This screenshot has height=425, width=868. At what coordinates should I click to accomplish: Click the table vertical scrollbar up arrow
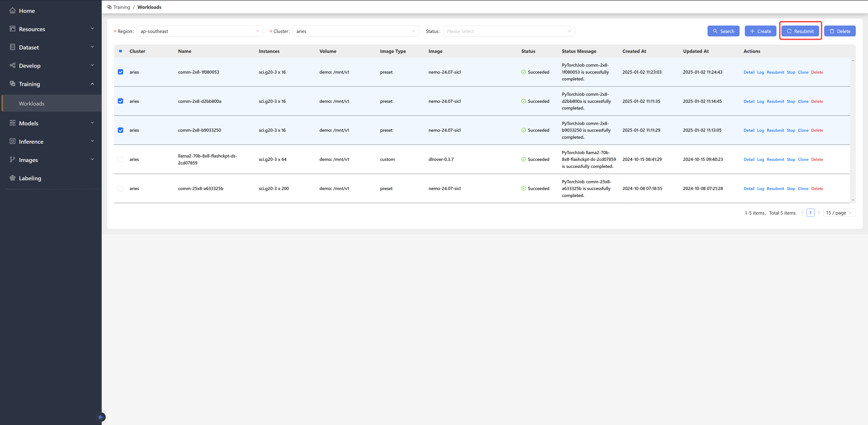tap(852, 60)
